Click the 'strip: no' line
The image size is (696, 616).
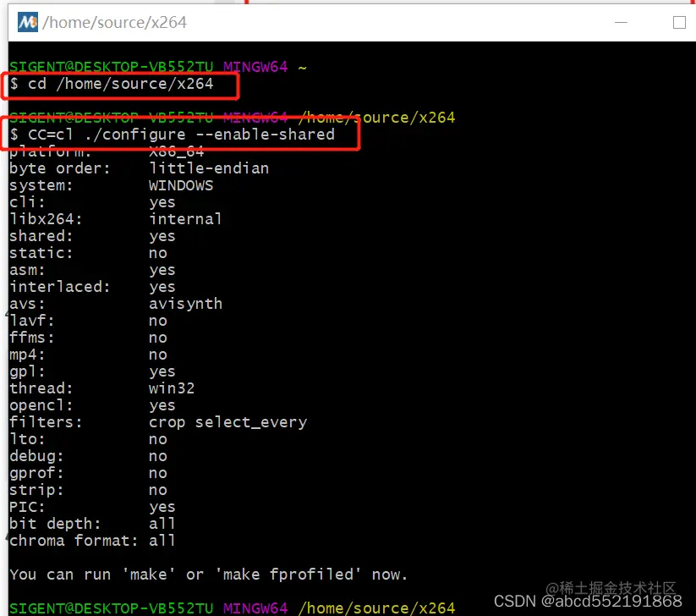click(88, 490)
